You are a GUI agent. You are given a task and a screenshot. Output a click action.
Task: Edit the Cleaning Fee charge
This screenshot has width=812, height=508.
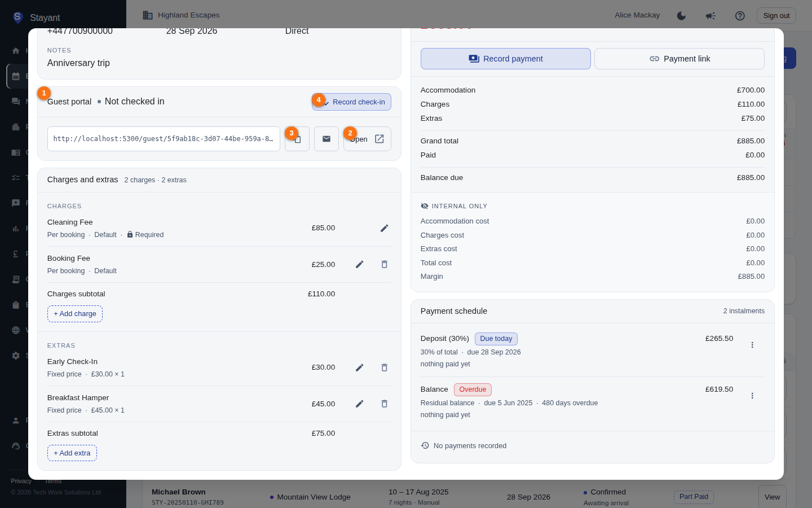[x=385, y=228]
